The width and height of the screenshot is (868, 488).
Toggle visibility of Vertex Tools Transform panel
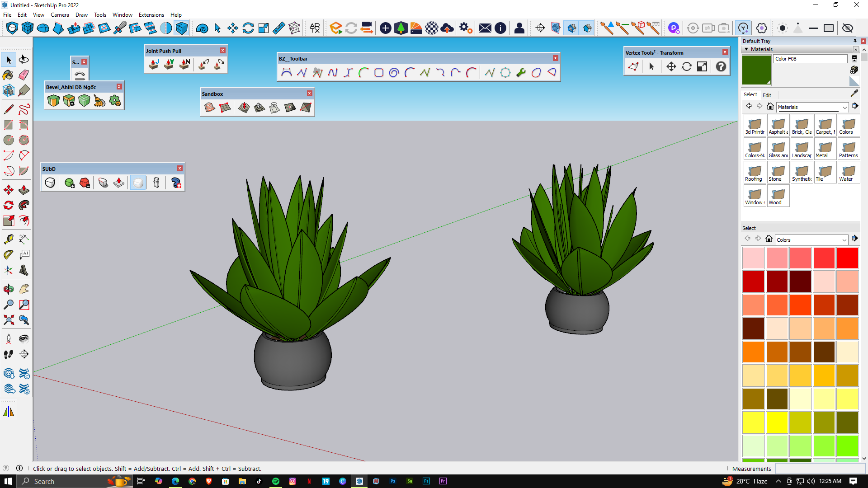click(726, 52)
